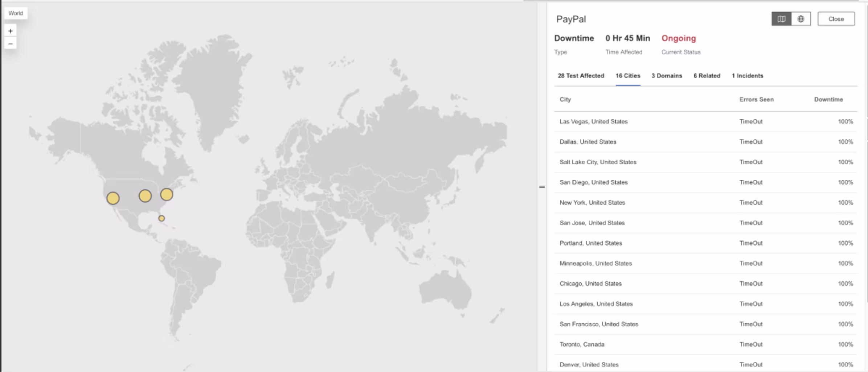Select Dallas, United States row
The height and width of the screenshot is (372, 868).
click(706, 142)
